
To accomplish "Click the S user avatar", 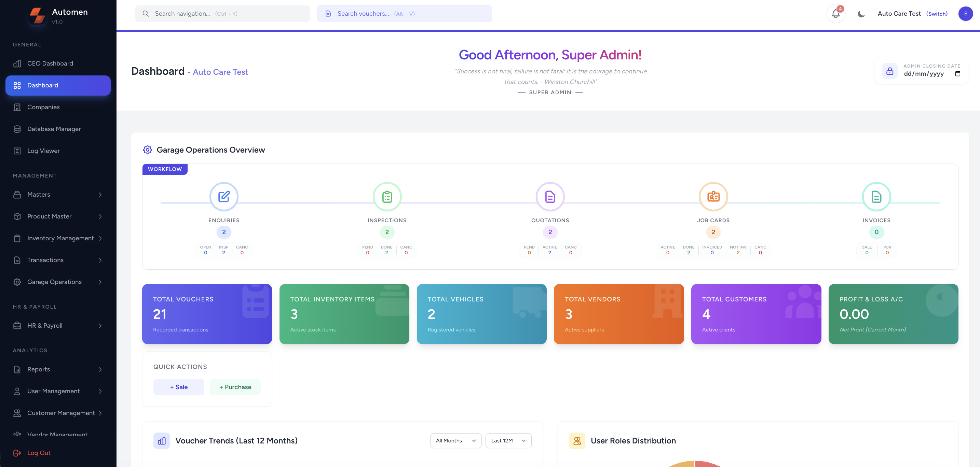I will point(966,14).
